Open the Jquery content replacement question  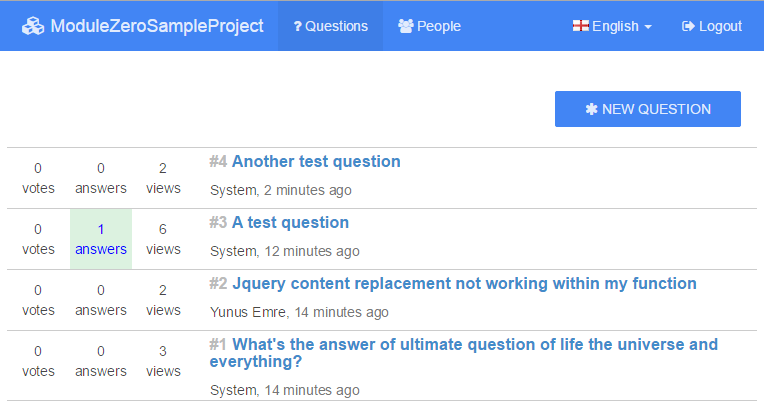pos(464,283)
